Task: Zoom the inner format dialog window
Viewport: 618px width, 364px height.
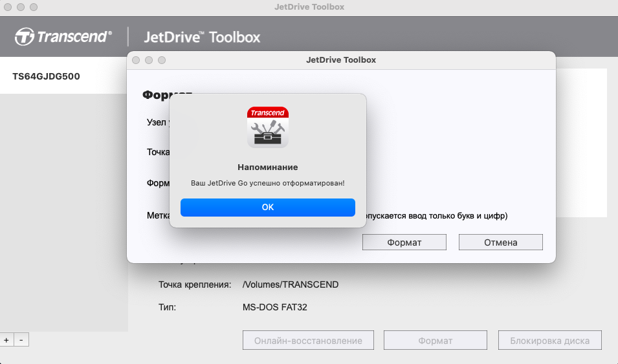Action: (162, 60)
